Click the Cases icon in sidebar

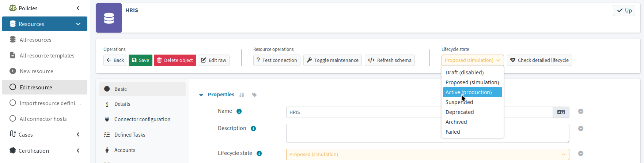click(13, 134)
